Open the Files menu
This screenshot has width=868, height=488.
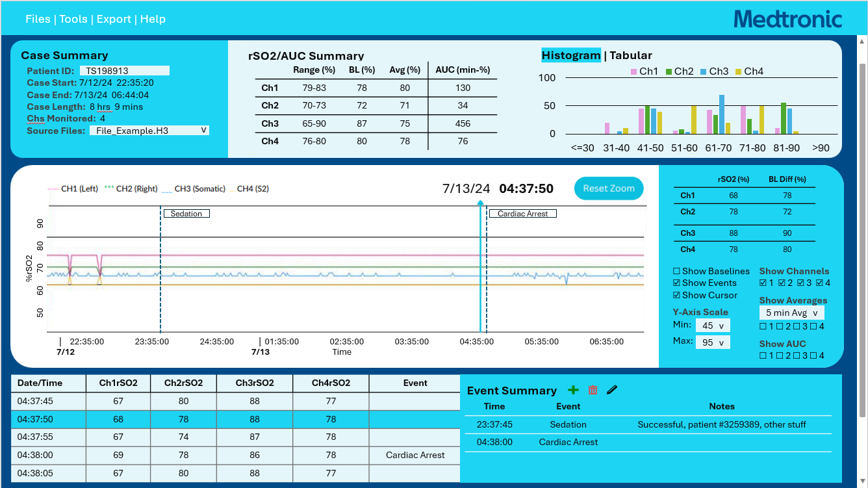click(x=38, y=19)
